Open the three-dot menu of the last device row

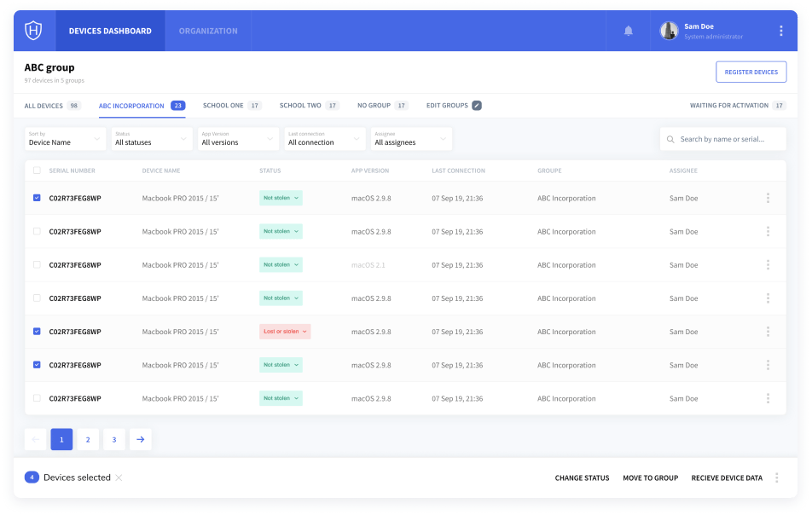[x=768, y=398]
